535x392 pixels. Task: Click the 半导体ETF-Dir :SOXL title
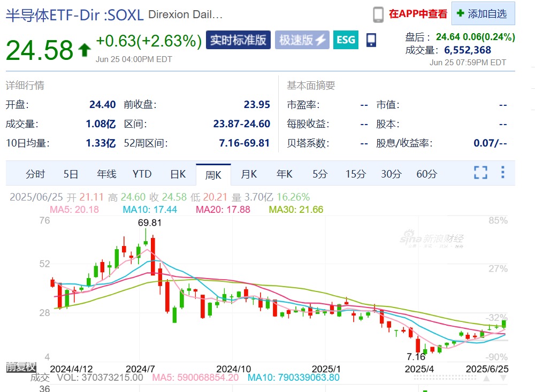tap(75, 16)
